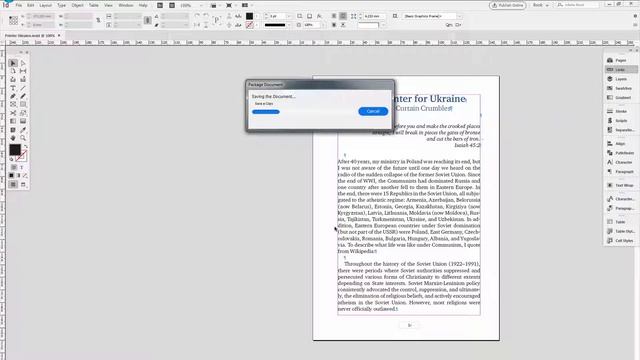Open the Align panel
Viewport: 640px width, 360px height.
click(620, 144)
